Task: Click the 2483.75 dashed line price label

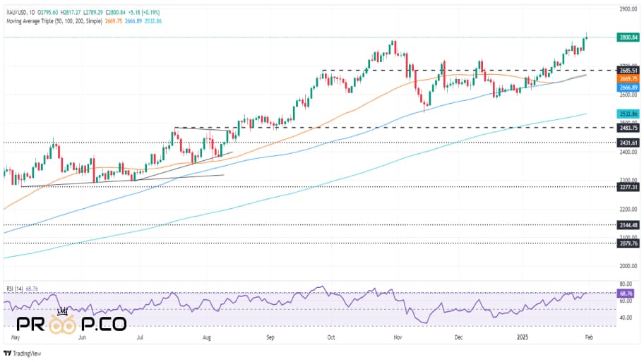Action: coord(628,128)
